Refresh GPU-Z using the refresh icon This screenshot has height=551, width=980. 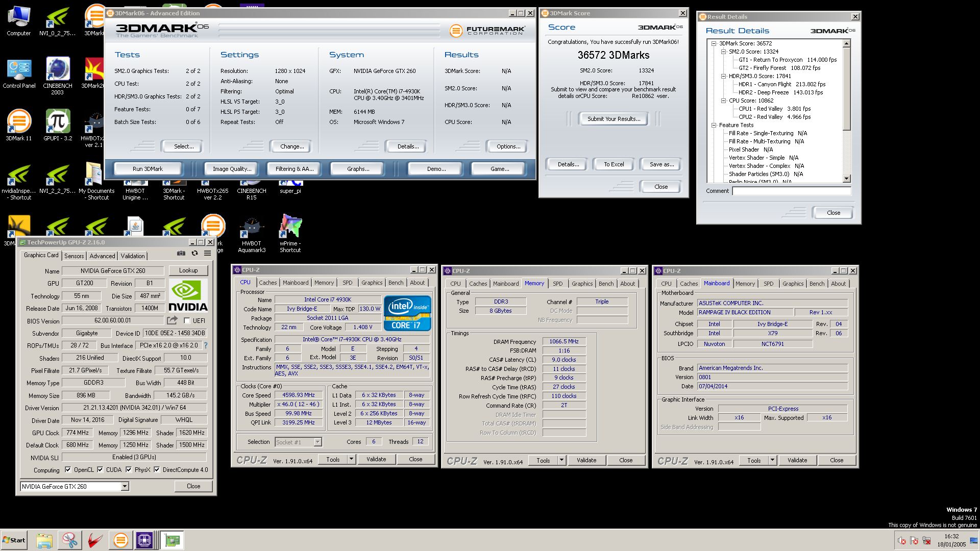[194, 253]
